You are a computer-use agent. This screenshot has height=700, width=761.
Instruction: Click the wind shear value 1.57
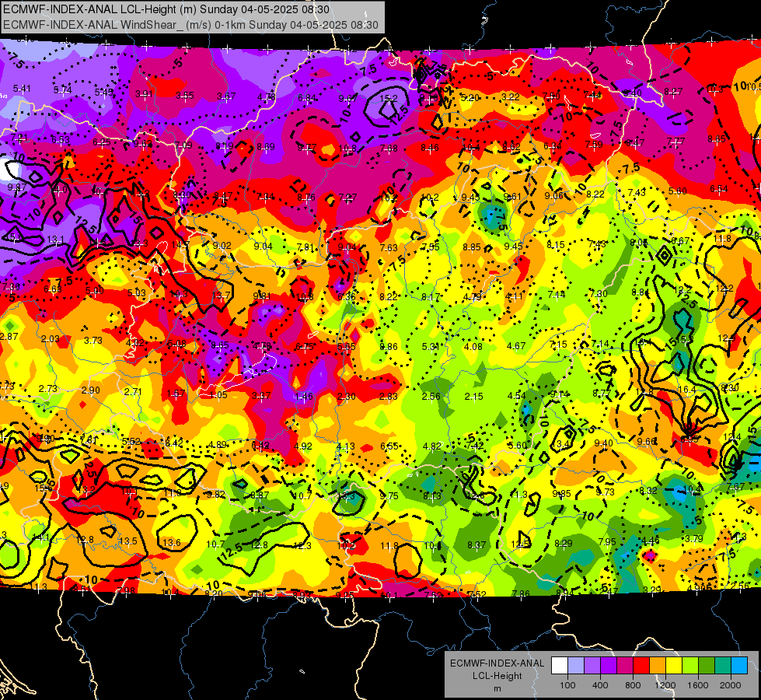(176, 393)
